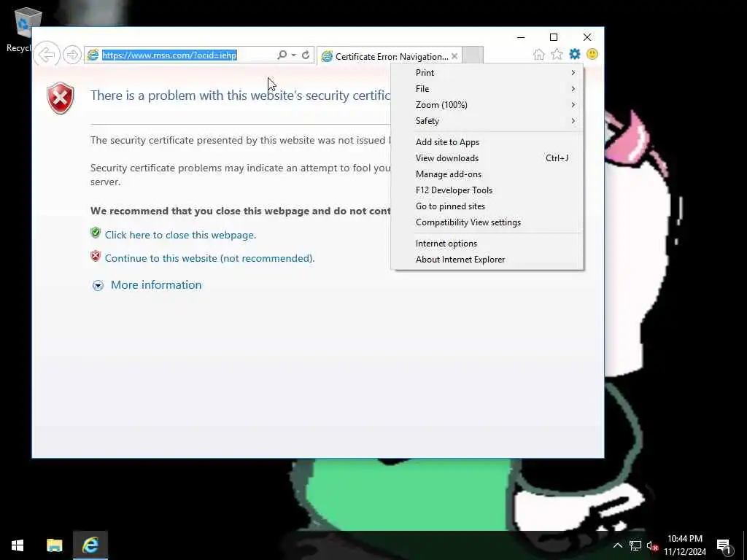Open the address bar autocomplete dropdown arrow
747x560 pixels.
tap(293, 55)
